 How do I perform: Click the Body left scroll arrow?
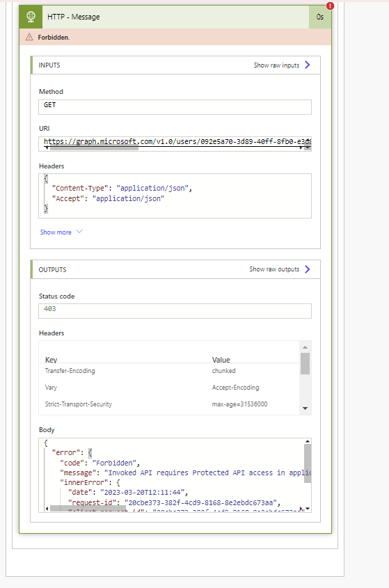coord(47,509)
